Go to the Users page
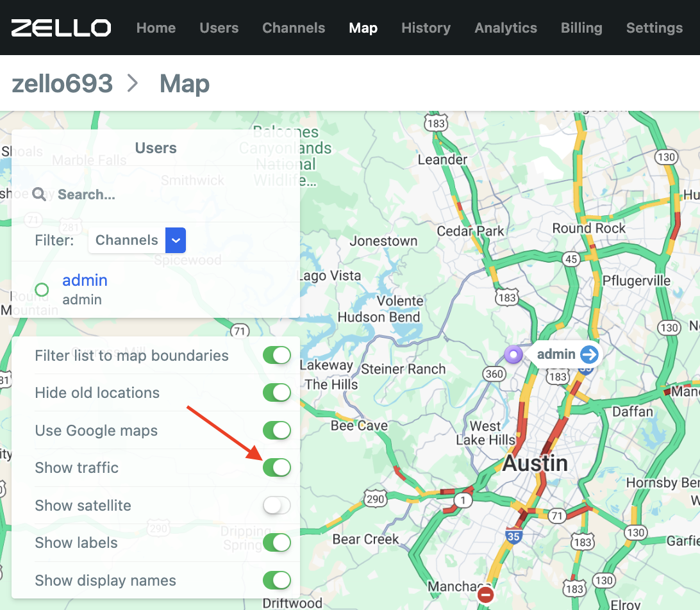The height and width of the screenshot is (610, 700). (x=219, y=28)
